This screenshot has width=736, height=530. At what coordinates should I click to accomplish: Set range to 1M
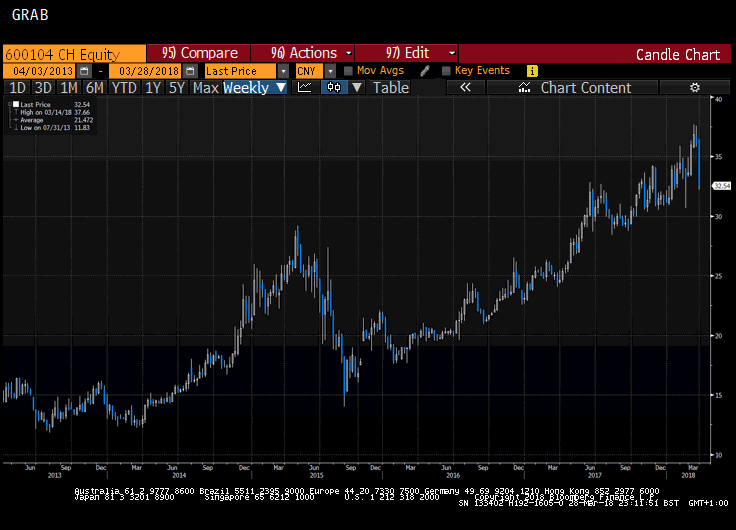tap(69, 87)
